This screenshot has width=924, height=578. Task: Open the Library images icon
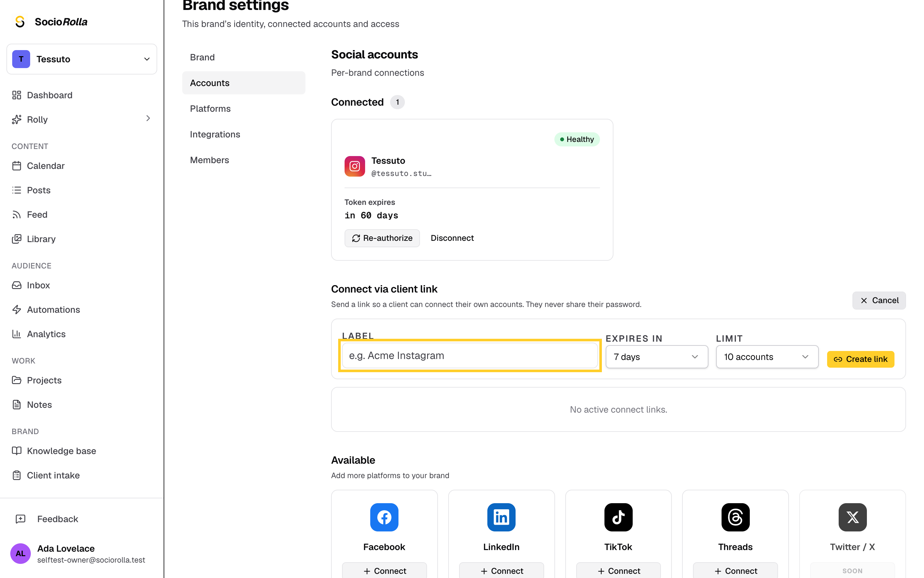pos(16,239)
